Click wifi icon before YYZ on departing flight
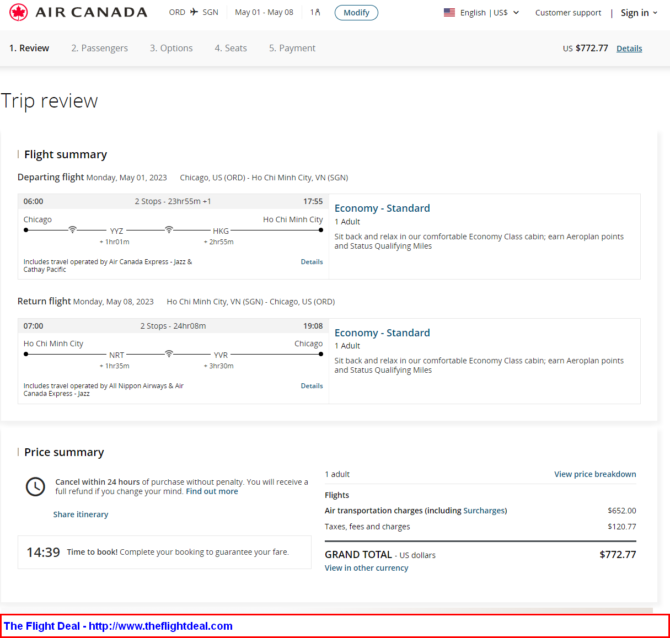 [73, 230]
